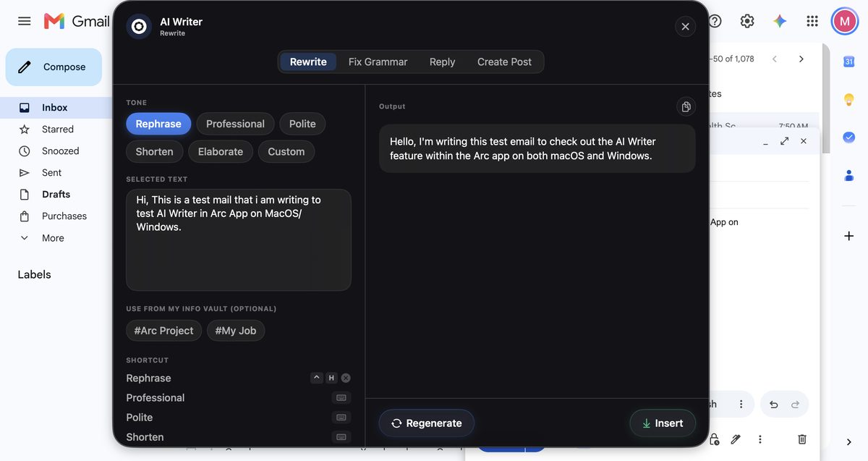
Task: Regenerate the output
Action: pyautogui.click(x=426, y=423)
